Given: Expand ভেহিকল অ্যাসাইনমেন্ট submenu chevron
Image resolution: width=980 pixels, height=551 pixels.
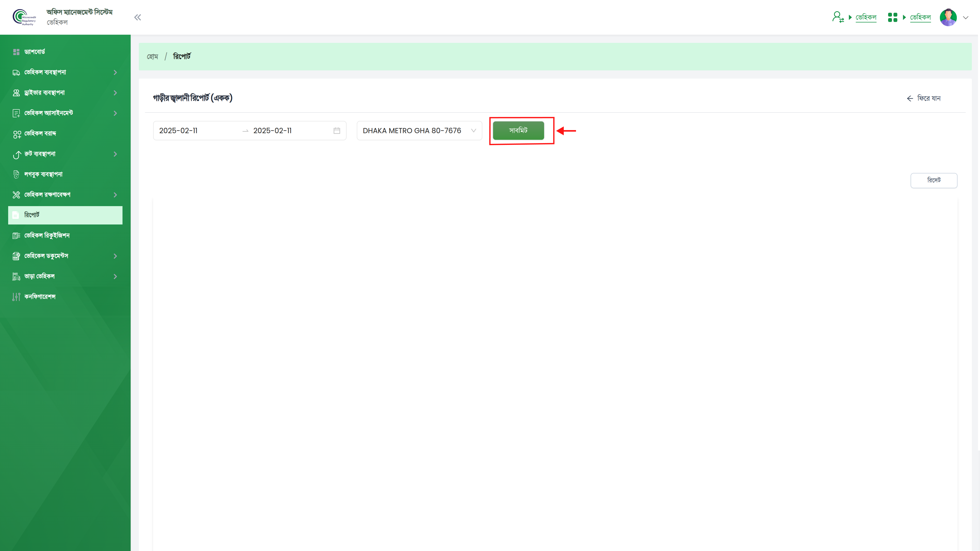Looking at the screenshot, I should tap(115, 113).
